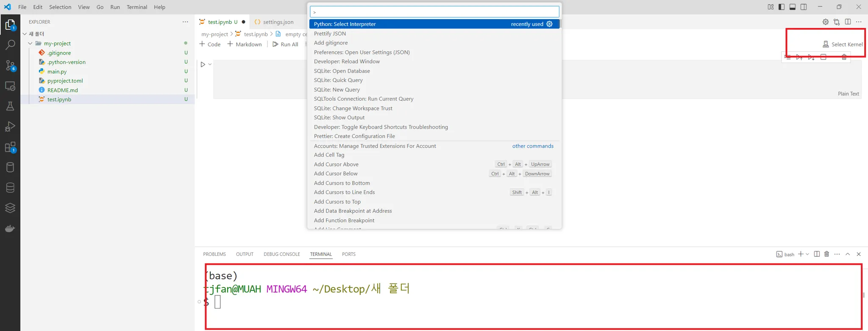Open the stacked layers icon view
The width and height of the screenshot is (868, 331).
[10, 208]
